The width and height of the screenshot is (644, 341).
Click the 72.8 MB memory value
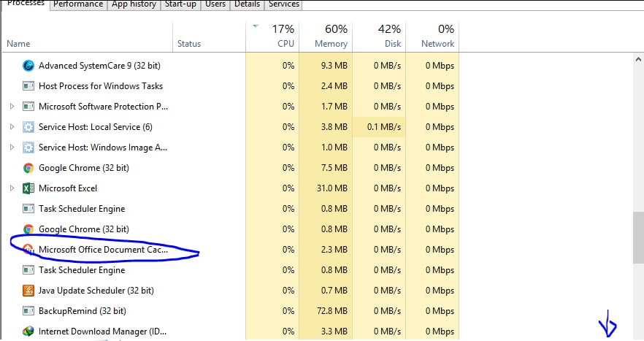[331, 310]
